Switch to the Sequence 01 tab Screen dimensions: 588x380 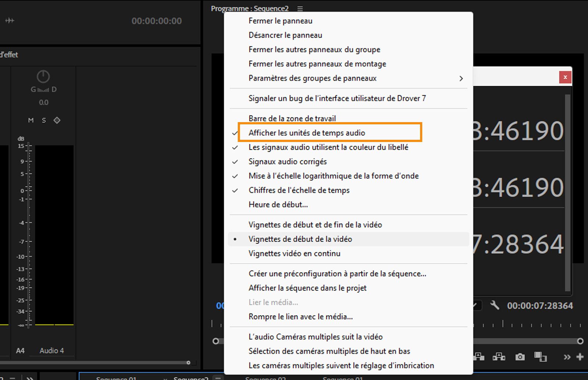(x=116, y=378)
